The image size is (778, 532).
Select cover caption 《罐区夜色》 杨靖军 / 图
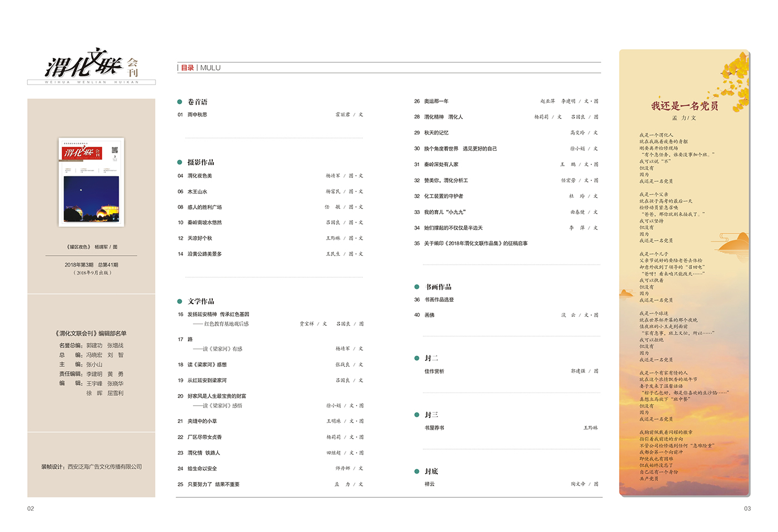pyautogui.click(x=92, y=247)
